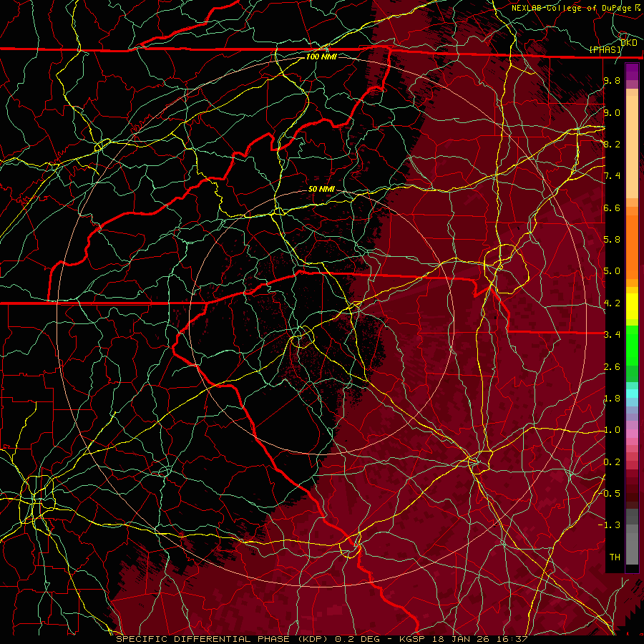Click the 5.0 value on the color scale
644x644 pixels.
[x=612, y=271]
